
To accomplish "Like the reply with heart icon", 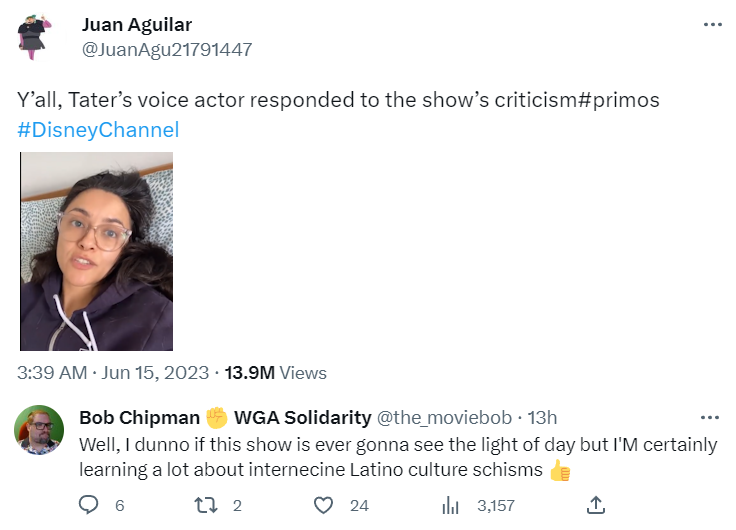I will (x=323, y=506).
